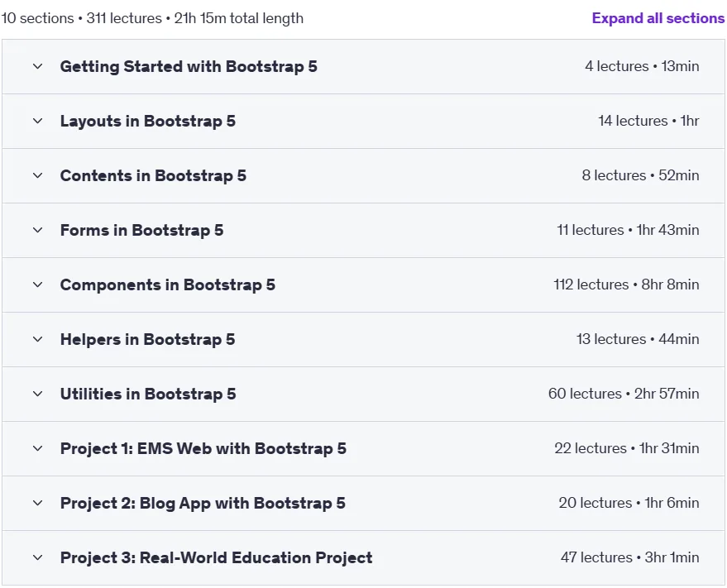Expand Project 3 Education Project chevron

point(38,557)
